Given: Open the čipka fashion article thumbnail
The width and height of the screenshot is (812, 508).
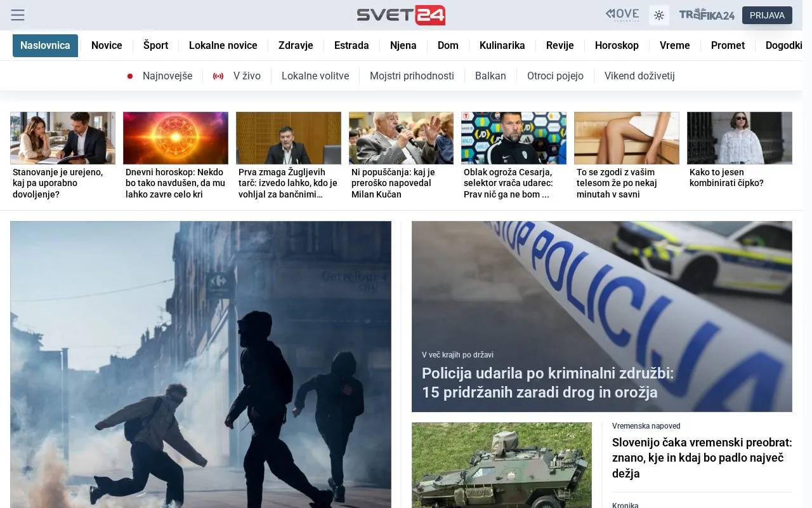Looking at the screenshot, I should click(x=740, y=138).
